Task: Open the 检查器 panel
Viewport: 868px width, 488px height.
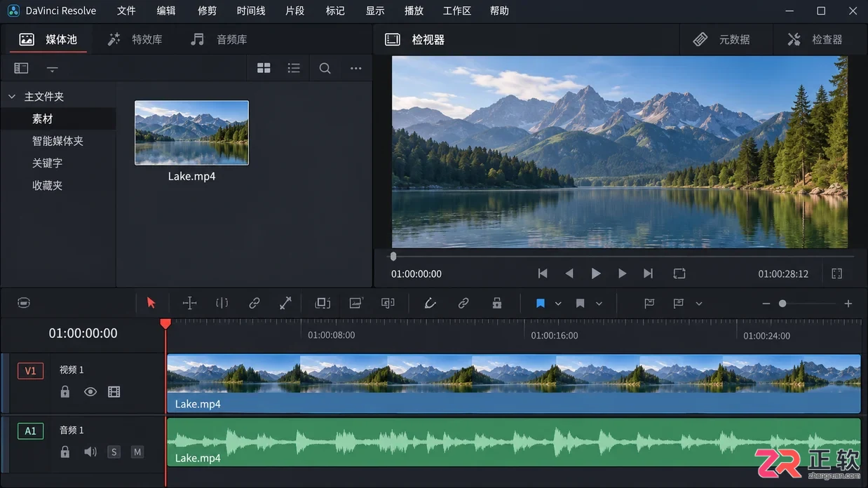Action: (815, 39)
